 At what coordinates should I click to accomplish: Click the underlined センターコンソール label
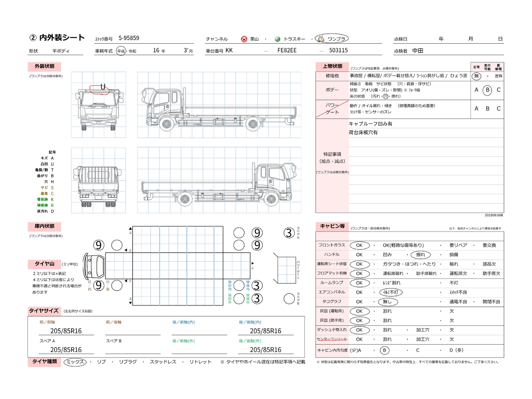[x=332, y=339]
